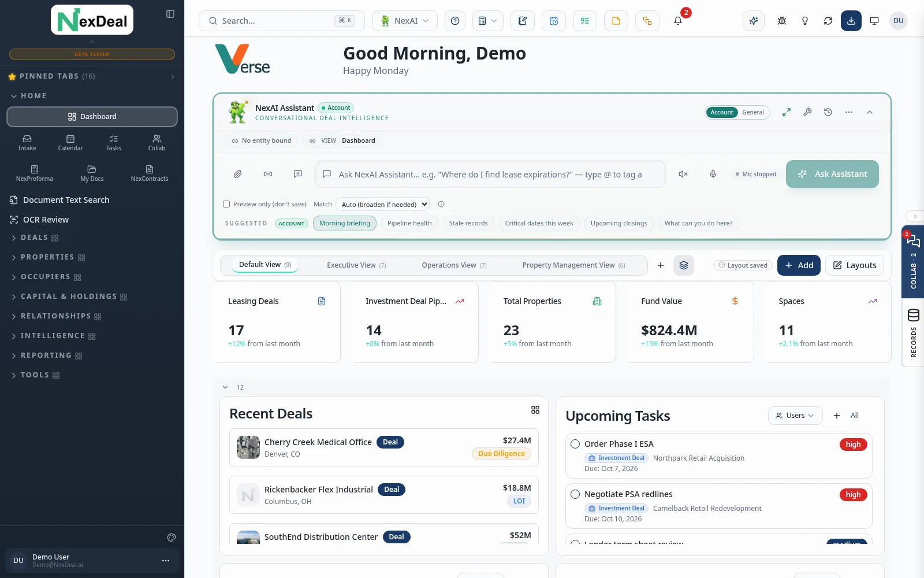Select Account scope toggle in assistant
The height and width of the screenshot is (578, 924).
click(x=722, y=112)
